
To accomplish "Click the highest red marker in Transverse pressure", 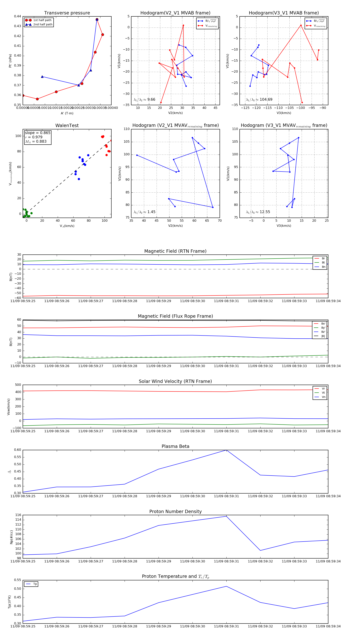I will tap(97, 20).
